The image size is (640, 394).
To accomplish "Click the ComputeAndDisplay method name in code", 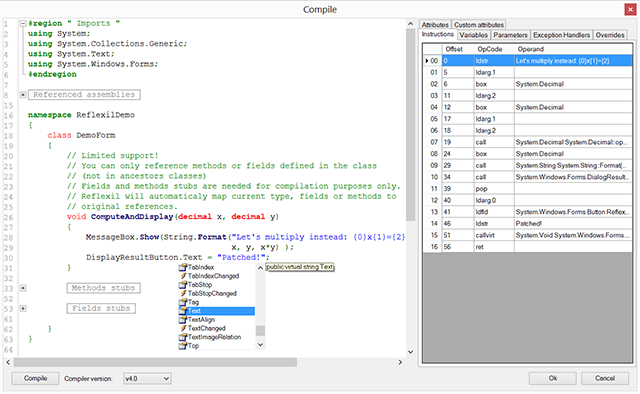I will pyautogui.click(x=132, y=217).
